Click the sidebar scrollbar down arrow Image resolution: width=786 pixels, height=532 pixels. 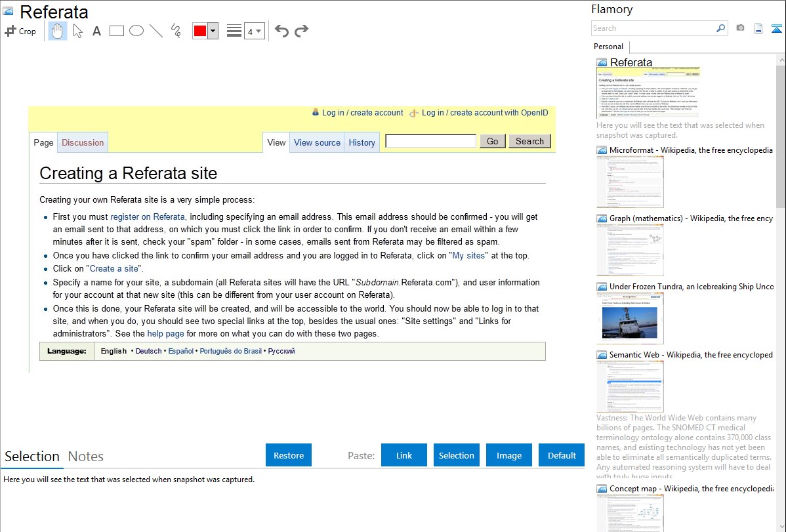[781, 527]
